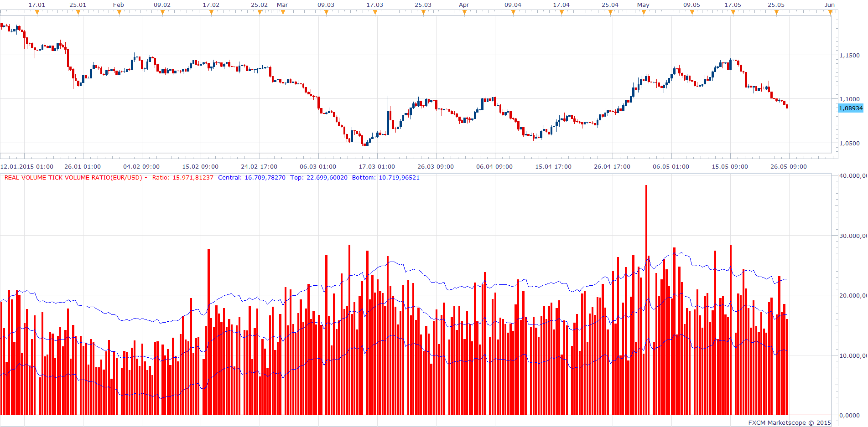Click the 09.05 date label on top axis
The image size is (868, 427).
tap(691, 5)
